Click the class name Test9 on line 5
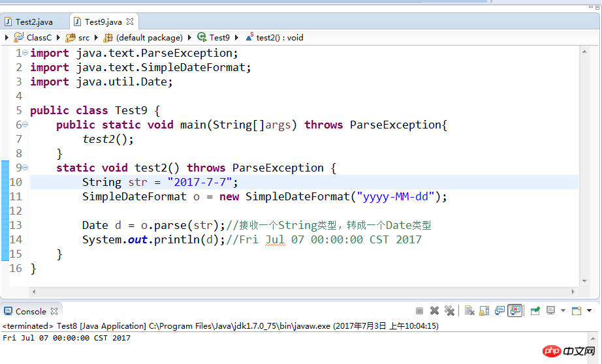Screen dimensions: 602x364 (x=131, y=110)
